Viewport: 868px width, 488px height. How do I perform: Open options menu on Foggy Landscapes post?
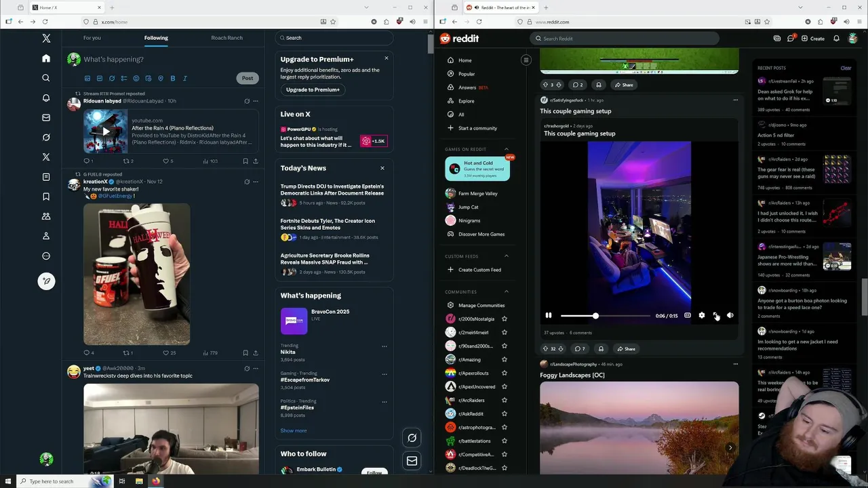[735, 364]
